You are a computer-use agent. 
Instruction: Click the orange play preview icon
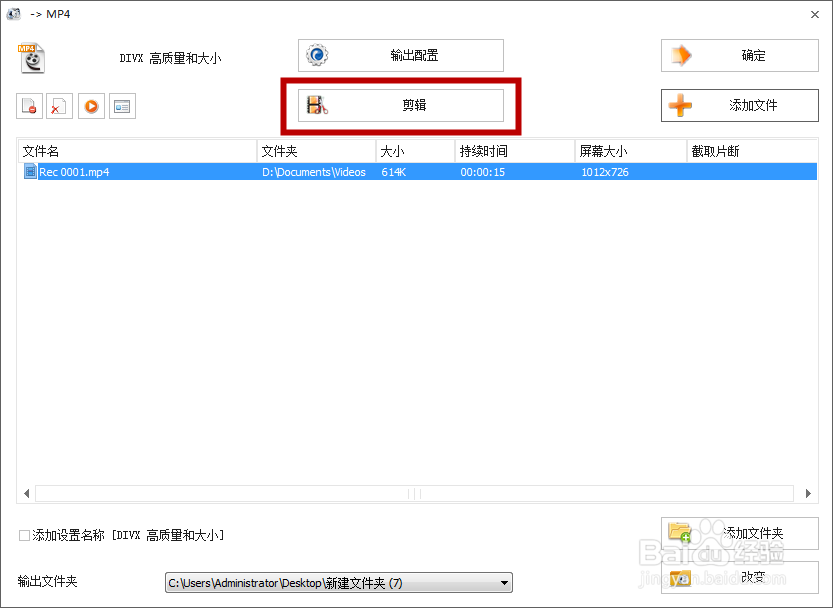tap(91, 106)
